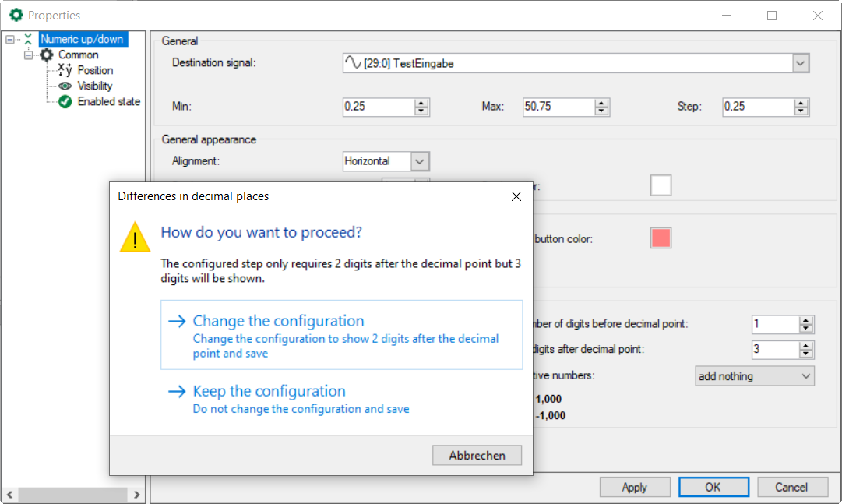Click the white color swatch
842x504 pixels.
[661, 185]
